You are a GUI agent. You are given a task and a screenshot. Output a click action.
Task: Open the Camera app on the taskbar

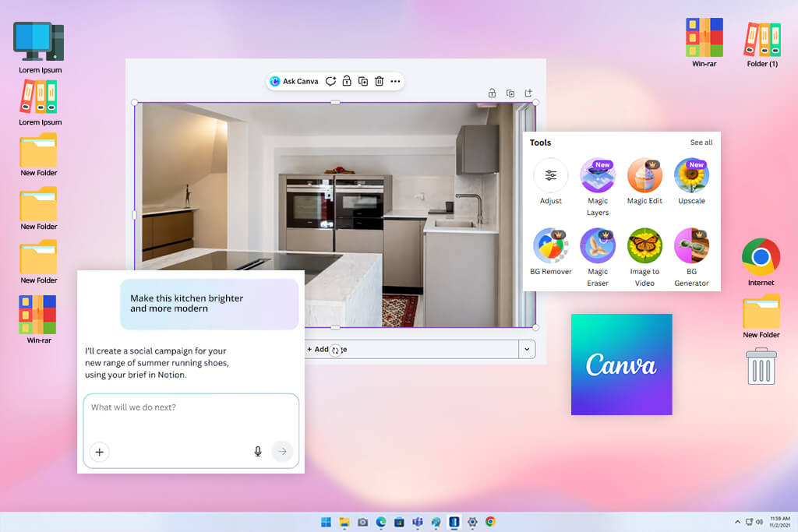point(362,522)
